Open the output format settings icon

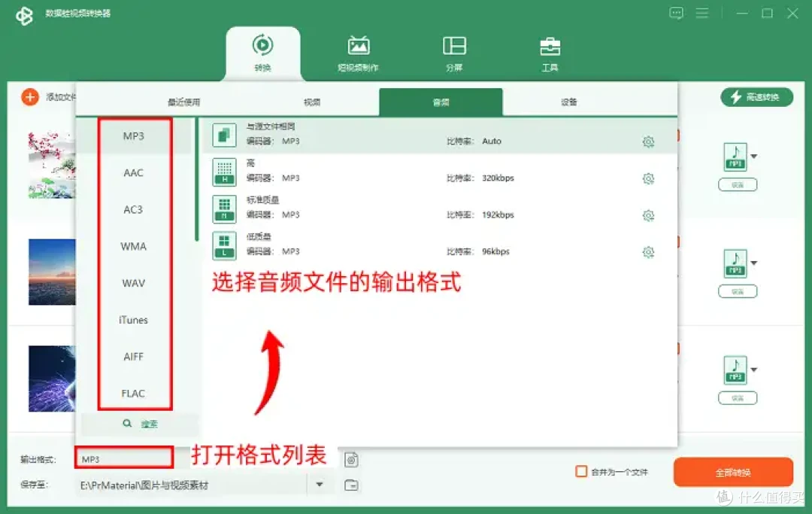[351, 460]
